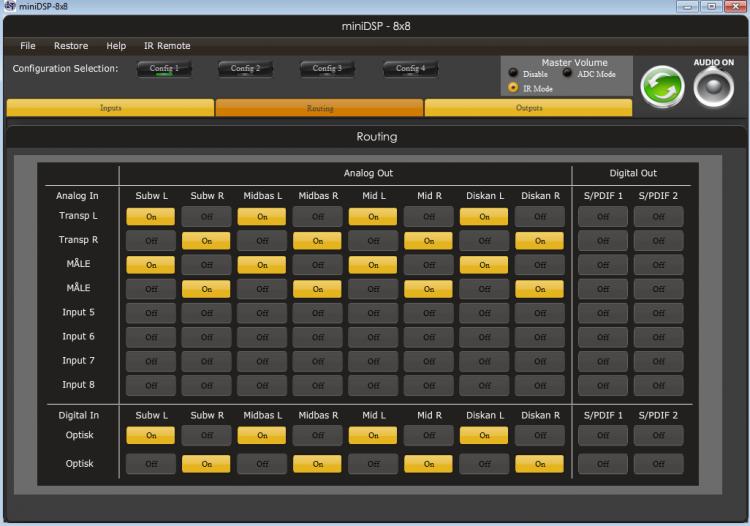This screenshot has height=526, width=750.
Task: Enable Transp R to Subw L routing
Action: click(x=151, y=241)
